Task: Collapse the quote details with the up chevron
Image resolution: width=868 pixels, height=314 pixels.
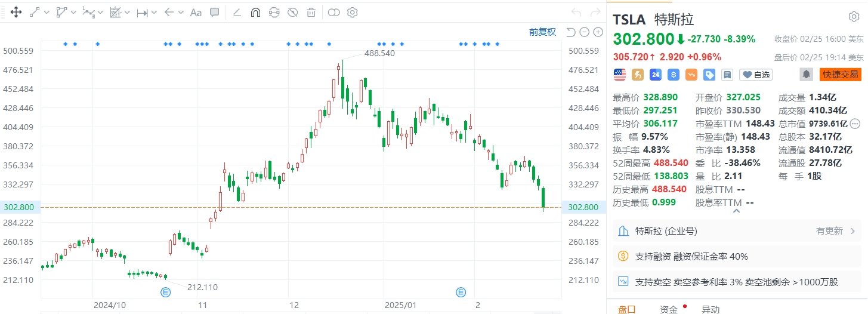Action: [736, 211]
